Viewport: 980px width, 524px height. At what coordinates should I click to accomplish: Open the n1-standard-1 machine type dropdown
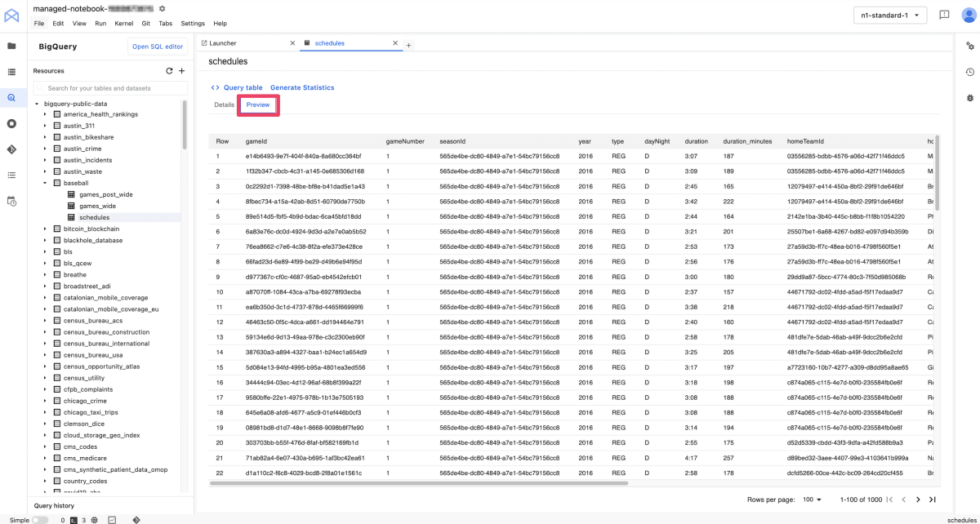(890, 16)
